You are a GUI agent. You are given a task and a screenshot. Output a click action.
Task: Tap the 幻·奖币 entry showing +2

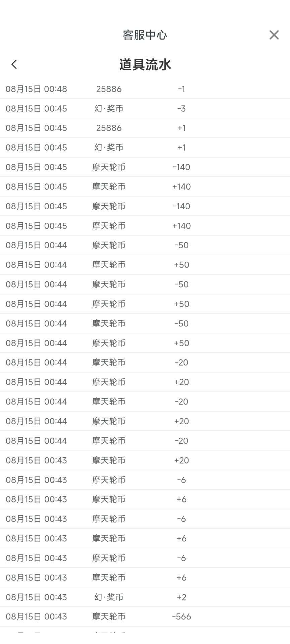(x=145, y=597)
